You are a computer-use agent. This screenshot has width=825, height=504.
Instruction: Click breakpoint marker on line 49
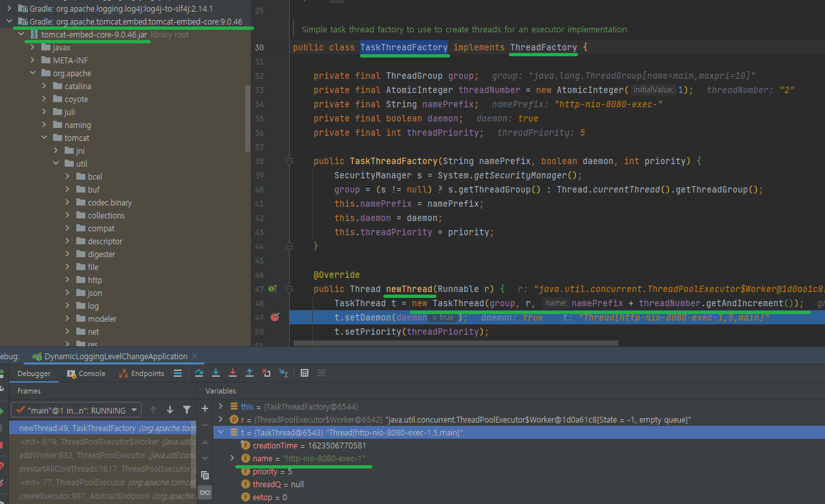tap(275, 317)
